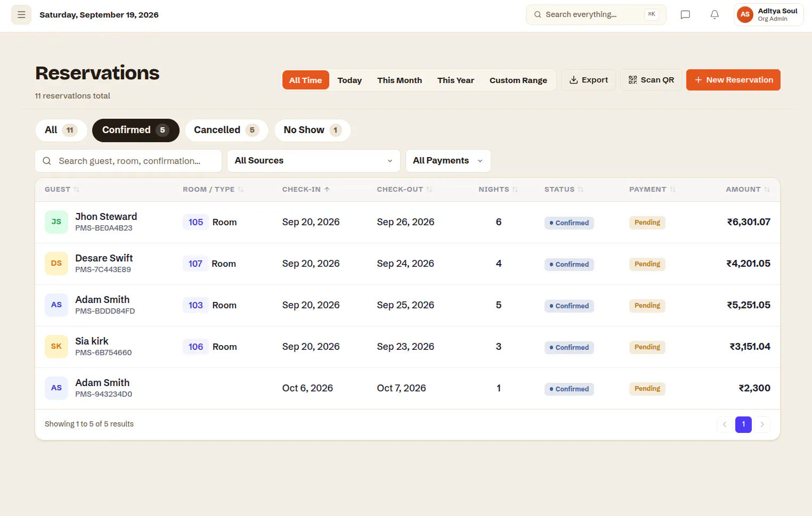Click the JS avatar for Jhon Steward

(x=56, y=222)
